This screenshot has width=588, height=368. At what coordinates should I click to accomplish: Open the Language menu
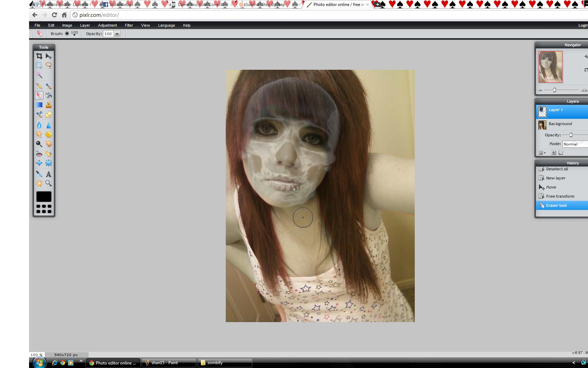[x=167, y=25]
